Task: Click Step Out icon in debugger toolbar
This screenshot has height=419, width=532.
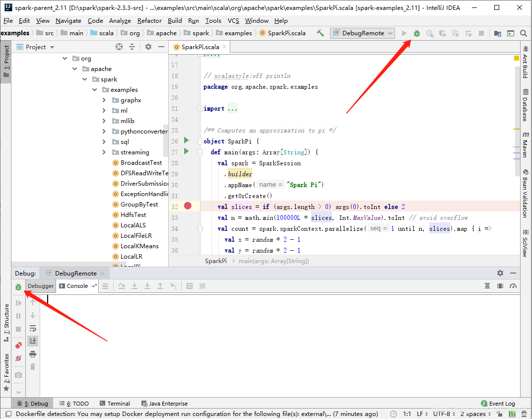Action: click(x=160, y=286)
